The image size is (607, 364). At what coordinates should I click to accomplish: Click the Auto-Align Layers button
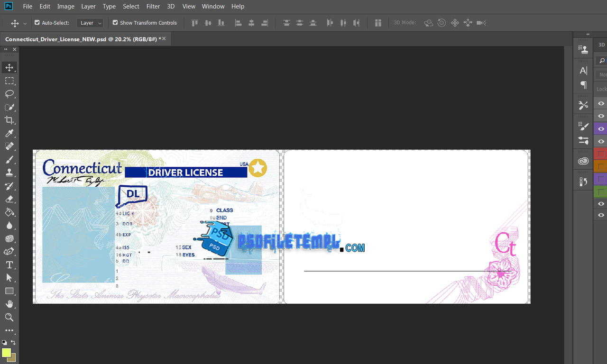378,23
